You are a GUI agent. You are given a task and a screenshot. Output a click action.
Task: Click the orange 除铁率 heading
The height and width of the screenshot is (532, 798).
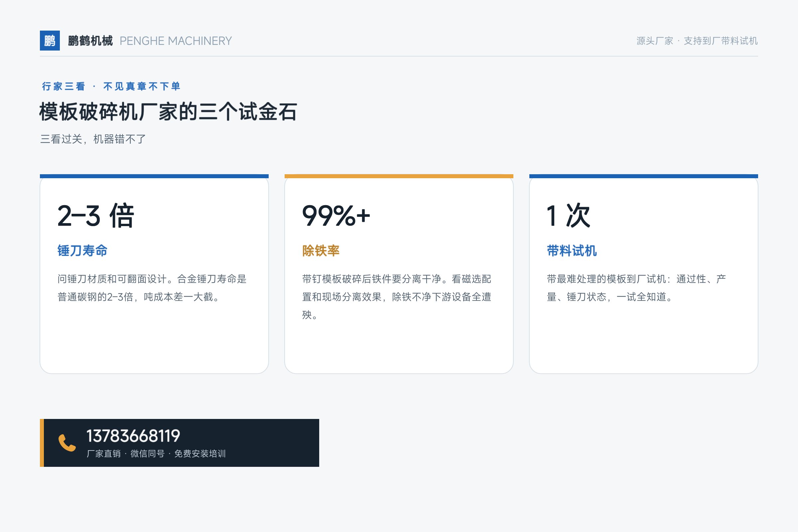pos(321,251)
